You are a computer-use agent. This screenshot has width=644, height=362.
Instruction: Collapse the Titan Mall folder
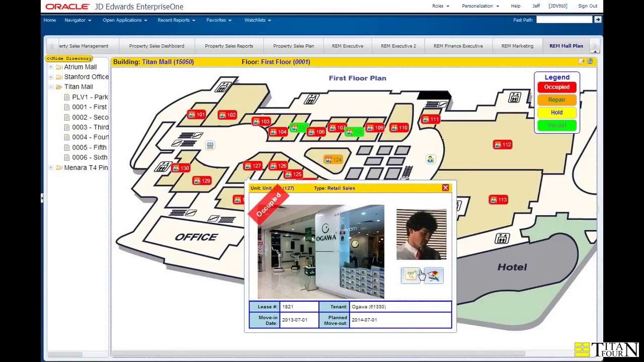coord(51,87)
